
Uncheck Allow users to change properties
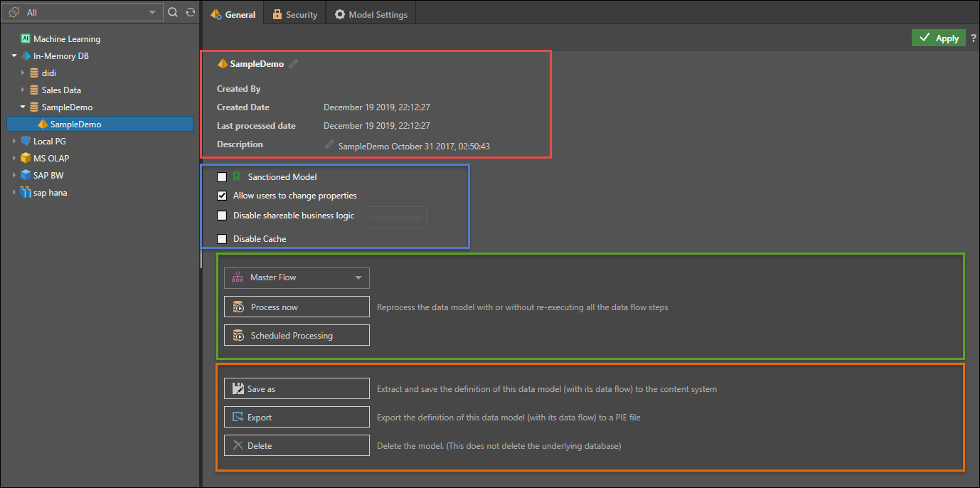point(222,196)
